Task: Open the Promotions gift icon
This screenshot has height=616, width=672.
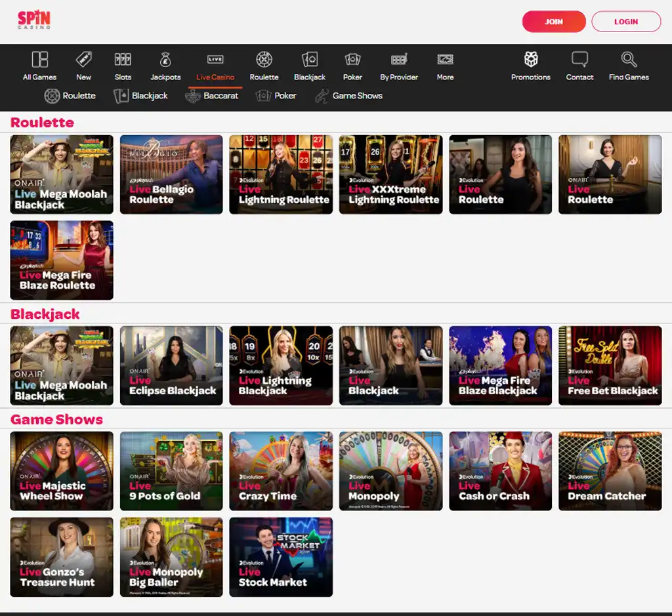Action: 531,59
